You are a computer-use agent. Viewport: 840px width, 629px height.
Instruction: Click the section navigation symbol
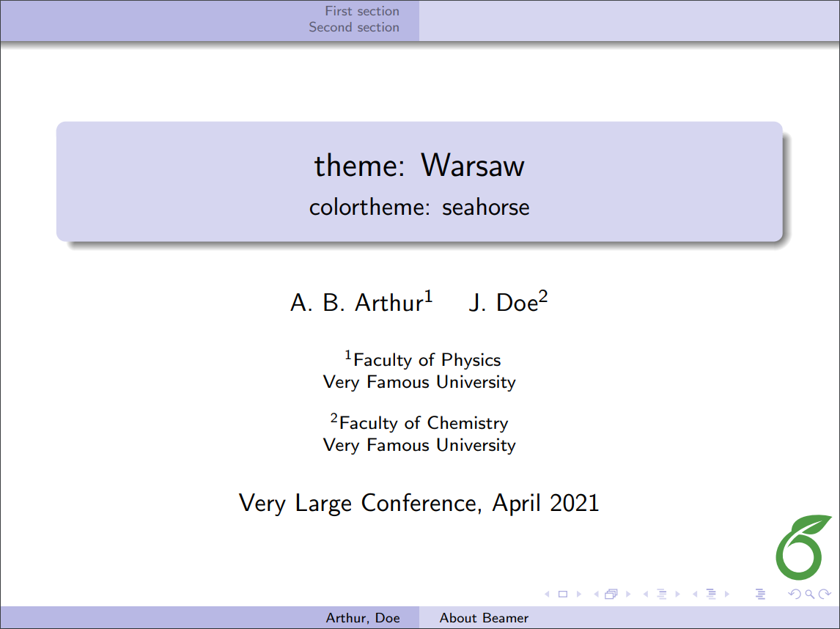[712, 594]
